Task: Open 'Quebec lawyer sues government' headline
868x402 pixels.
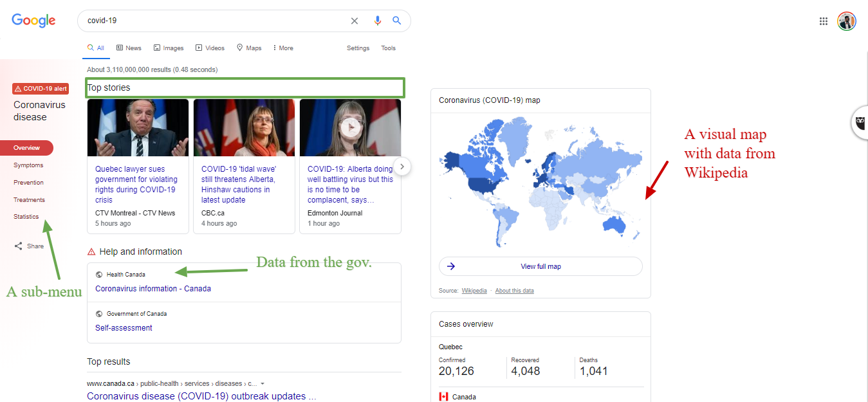Action: click(136, 185)
